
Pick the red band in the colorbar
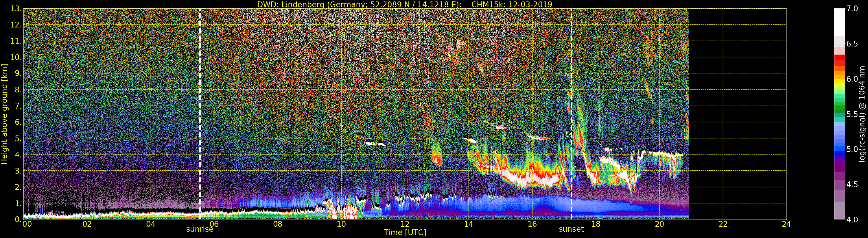(x=839, y=58)
